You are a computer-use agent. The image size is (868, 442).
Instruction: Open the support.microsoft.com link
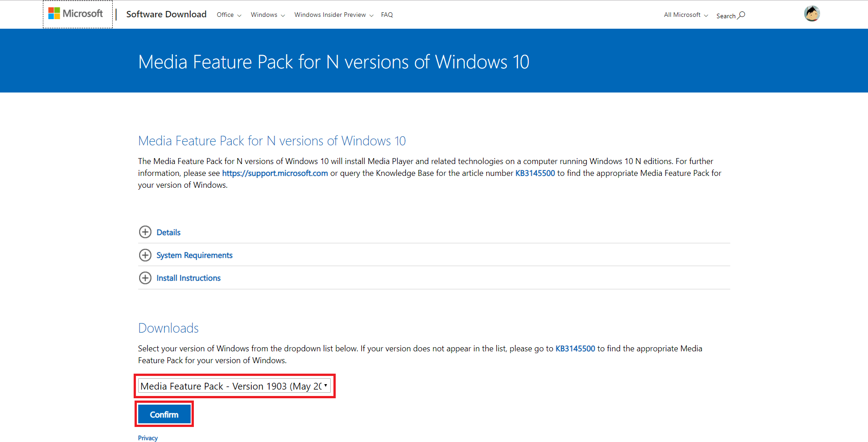point(275,173)
